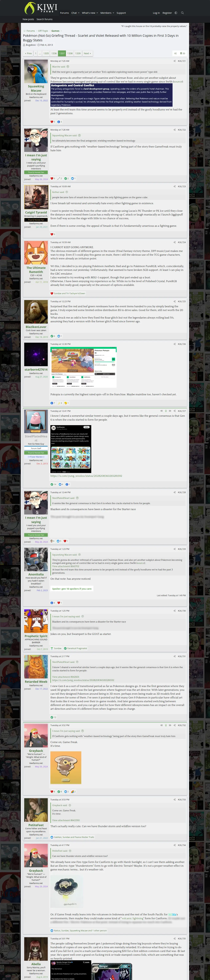
Task: Open Catgirl Tyranid's profile name
Action: click(x=36, y=212)
